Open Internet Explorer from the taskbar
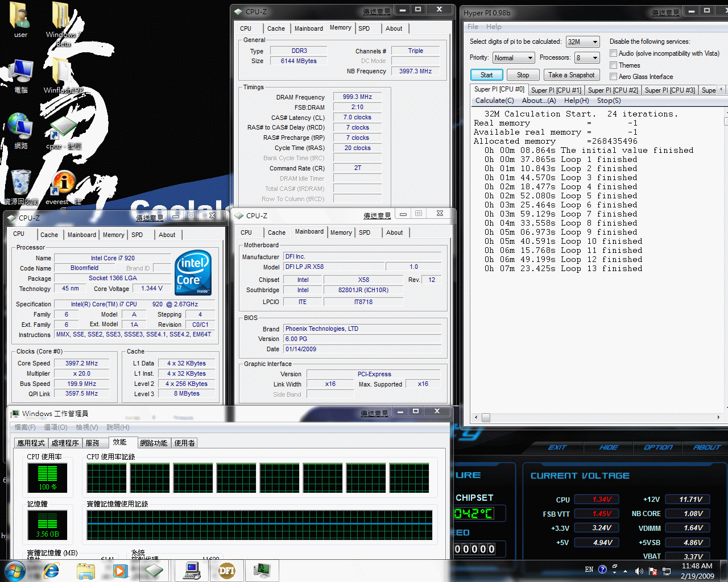 tap(51, 570)
